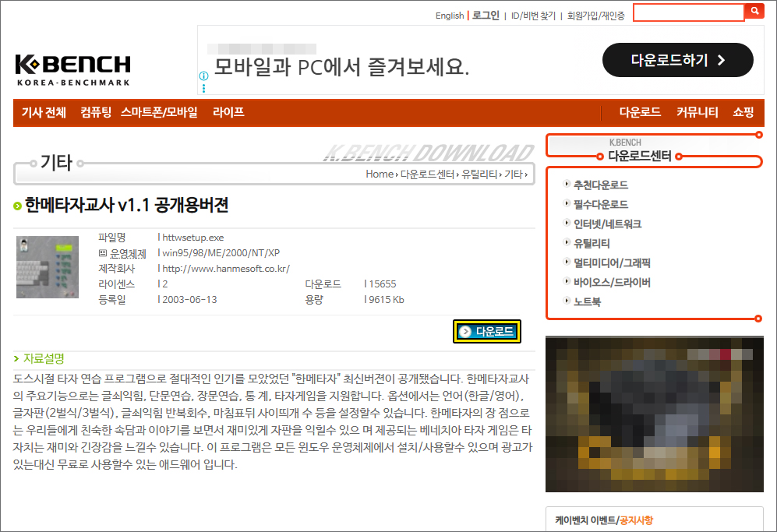This screenshot has width=777, height=532.
Task: Click the blue 다운로드 download button
Action: coord(487,331)
